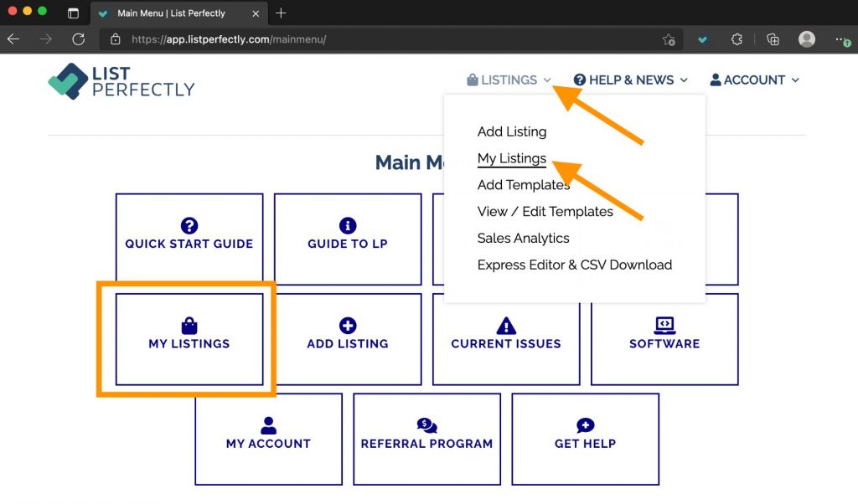Reload the page with the refresh icon

pos(78,39)
